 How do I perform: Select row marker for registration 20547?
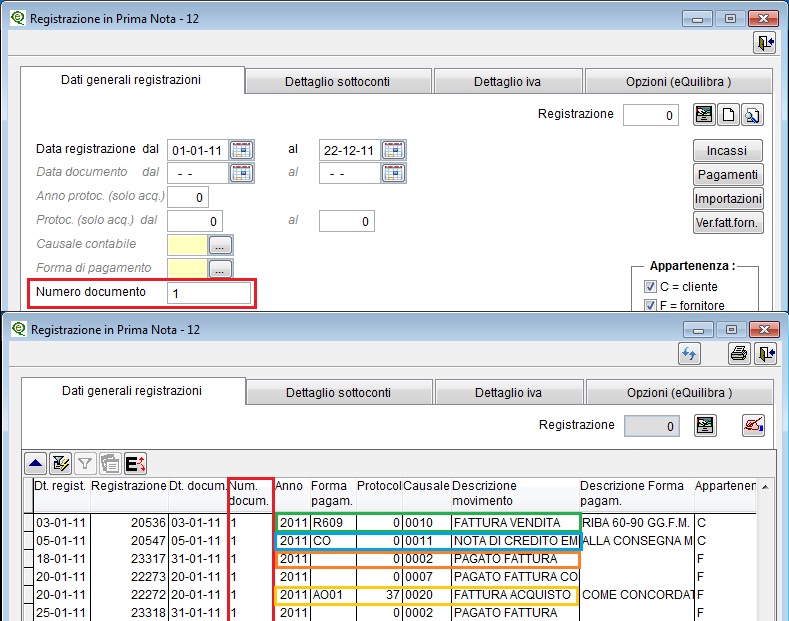pyautogui.click(x=28, y=540)
